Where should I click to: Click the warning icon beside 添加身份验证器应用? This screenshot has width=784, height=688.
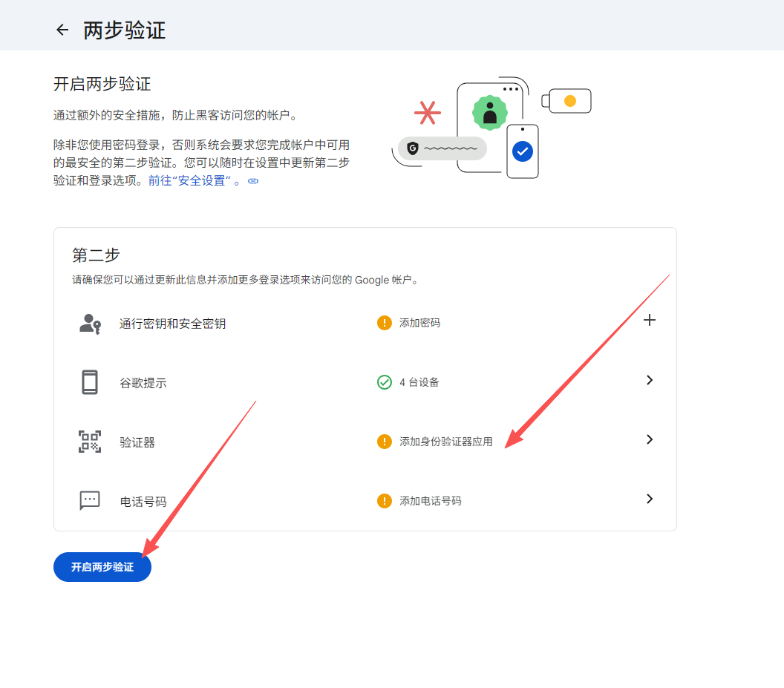[384, 442]
